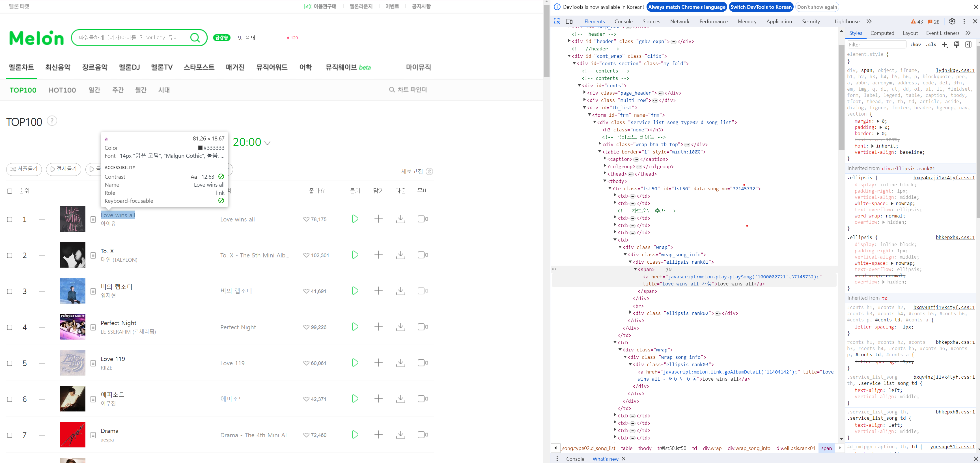The height and width of the screenshot is (463, 980).
Task: Like the Love wins all heart icon
Action: (x=306, y=219)
